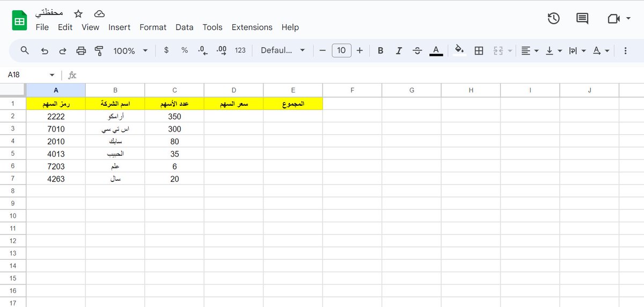This screenshot has height=307, width=644.
Task: Expand the name box A18 dropdown
Action: point(52,75)
